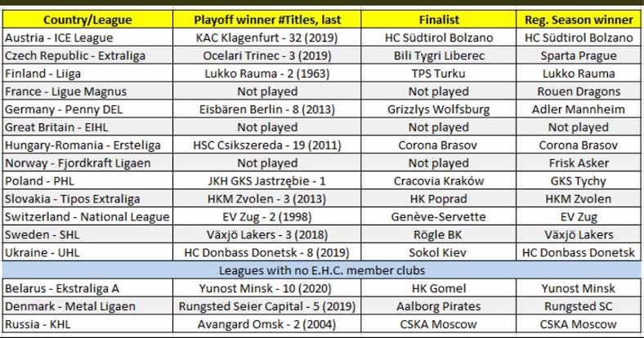Image resolution: width=644 pixels, height=338 pixels.
Task: Select the Cracovia Kraków finalist cell
Action: click(439, 181)
